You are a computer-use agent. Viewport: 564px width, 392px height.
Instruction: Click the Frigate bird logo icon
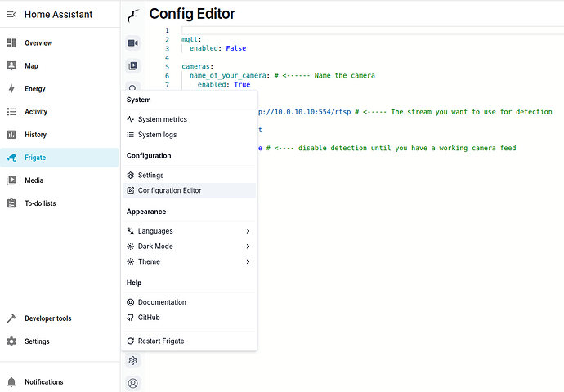click(133, 15)
